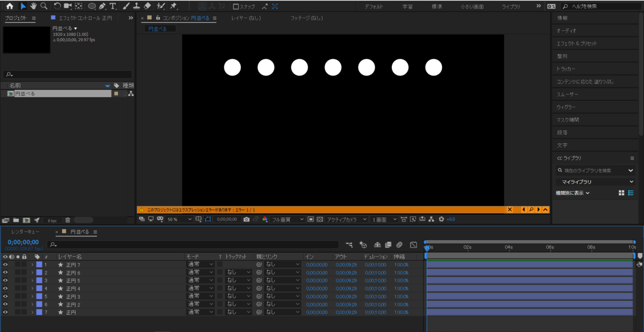The width and height of the screenshot is (644, 332).
Task: Switch to the ライブラリ workspace
Action: point(511,6)
